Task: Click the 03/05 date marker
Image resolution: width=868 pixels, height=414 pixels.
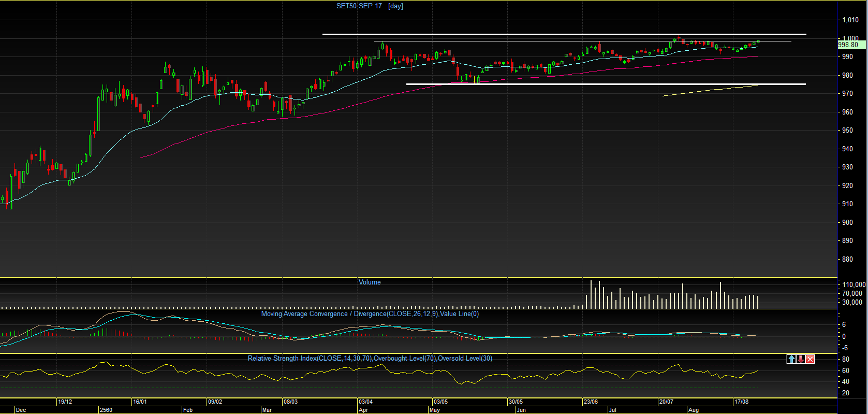Action: click(441, 402)
